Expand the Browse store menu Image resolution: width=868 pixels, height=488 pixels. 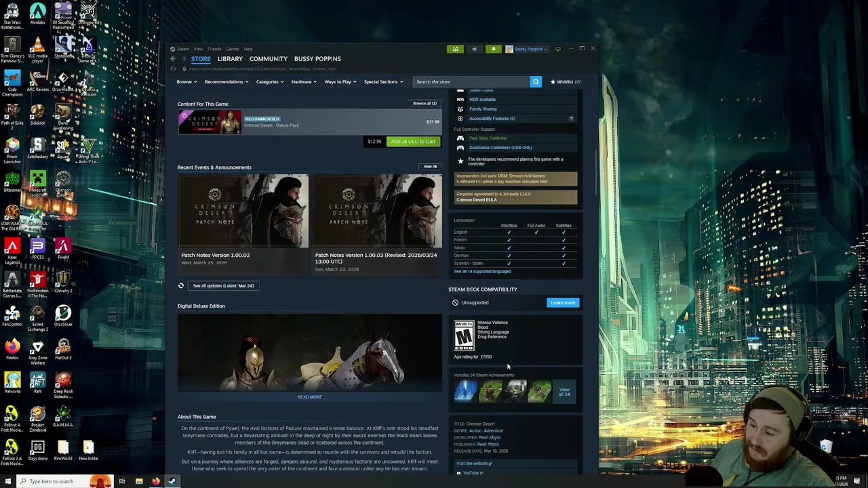click(186, 82)
